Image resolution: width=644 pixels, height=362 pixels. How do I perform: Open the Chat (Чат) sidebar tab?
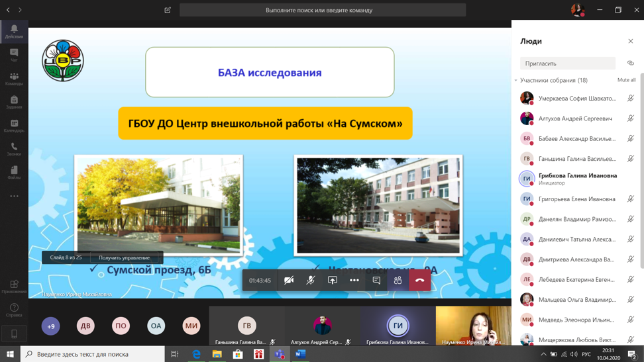(x=14, y=55)
